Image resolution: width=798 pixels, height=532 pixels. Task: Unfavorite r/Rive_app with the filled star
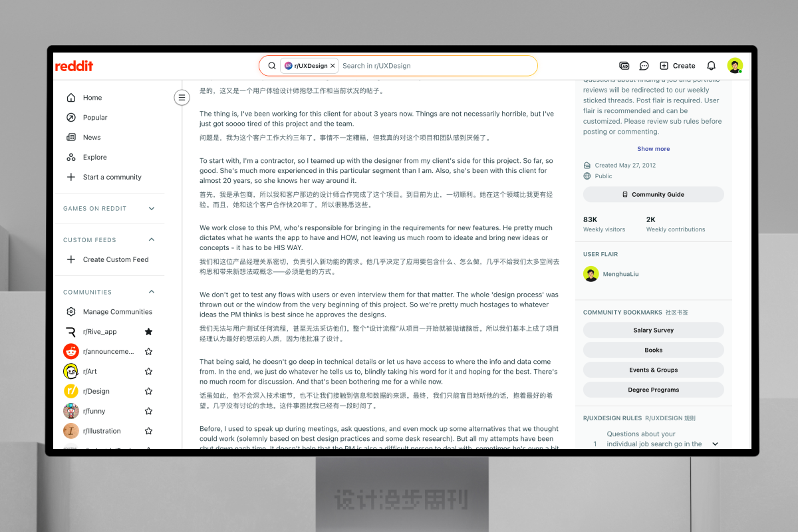click(149, 332)
